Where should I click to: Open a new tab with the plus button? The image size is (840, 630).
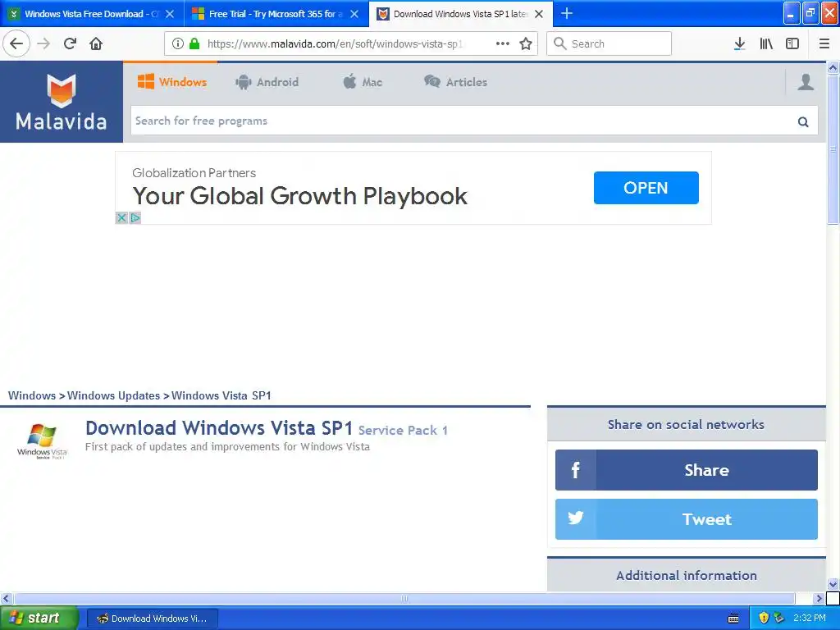pyautogui.click(x=567, y=13)
